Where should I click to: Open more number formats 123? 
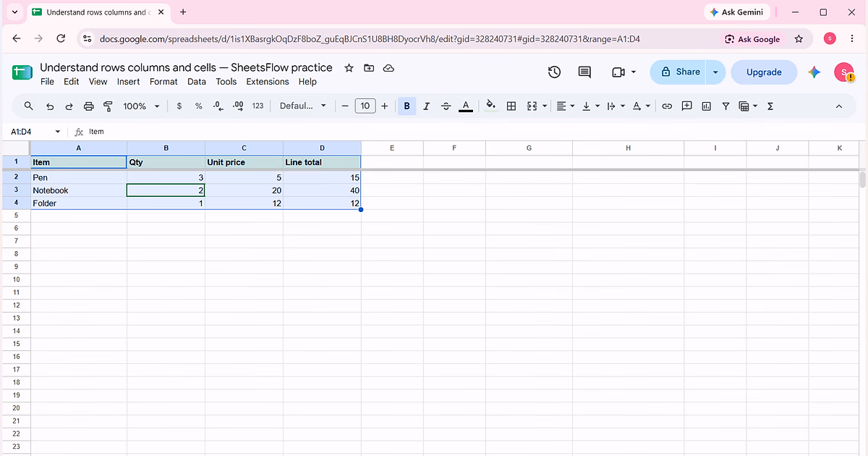pos(258,106)
